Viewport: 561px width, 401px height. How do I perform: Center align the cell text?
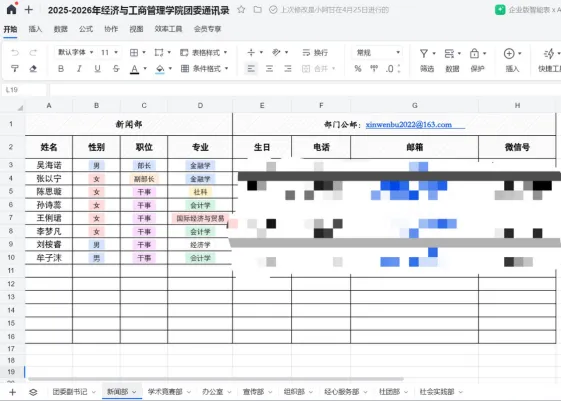tap(269, 68)
